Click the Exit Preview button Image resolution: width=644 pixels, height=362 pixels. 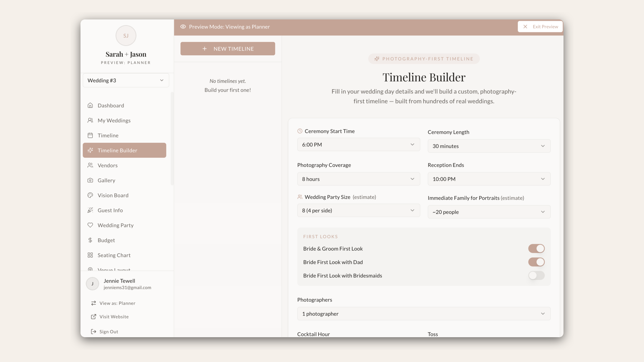(540, 26)
